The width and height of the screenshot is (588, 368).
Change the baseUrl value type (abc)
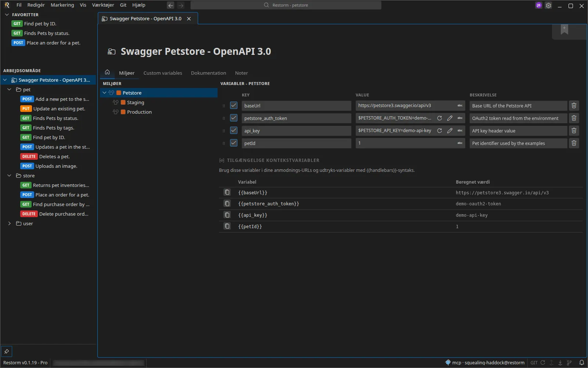click(x=460, y=106)
